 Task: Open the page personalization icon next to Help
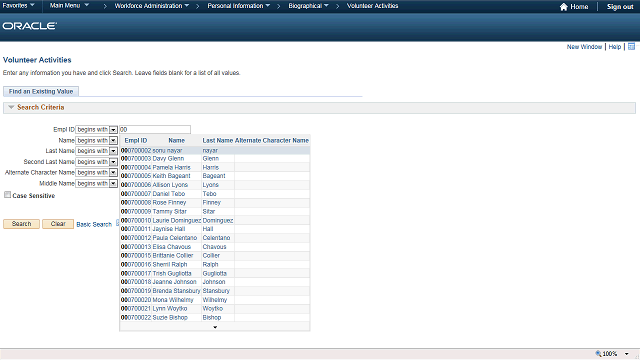point(631,47)
